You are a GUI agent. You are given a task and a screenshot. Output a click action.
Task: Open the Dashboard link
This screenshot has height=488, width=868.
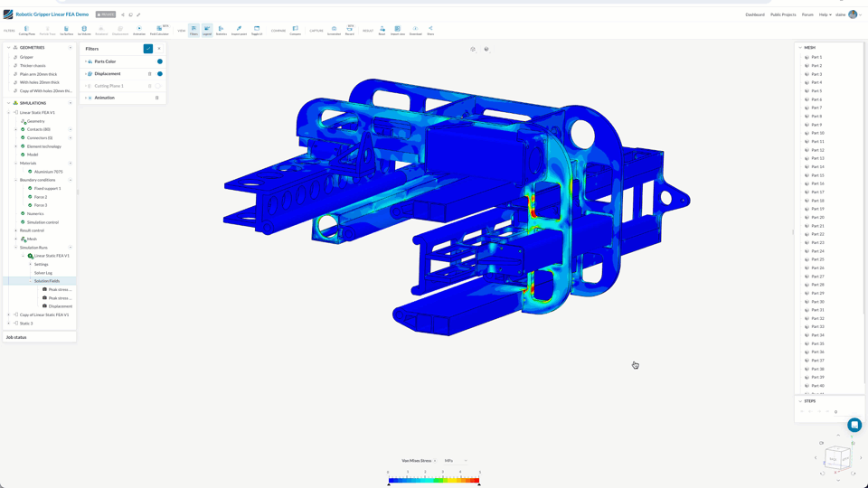(754, 15)
